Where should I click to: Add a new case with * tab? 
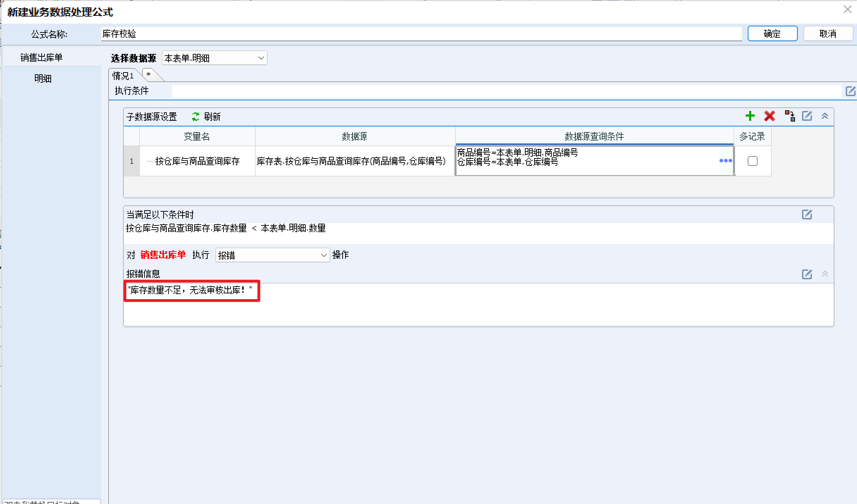(149, 74)
